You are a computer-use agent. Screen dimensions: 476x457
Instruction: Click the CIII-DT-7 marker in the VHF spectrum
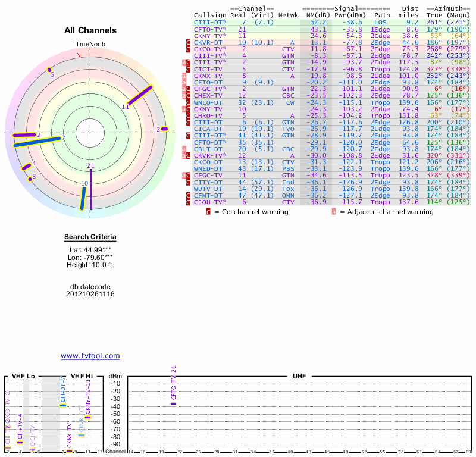click(x=63, y=405)
